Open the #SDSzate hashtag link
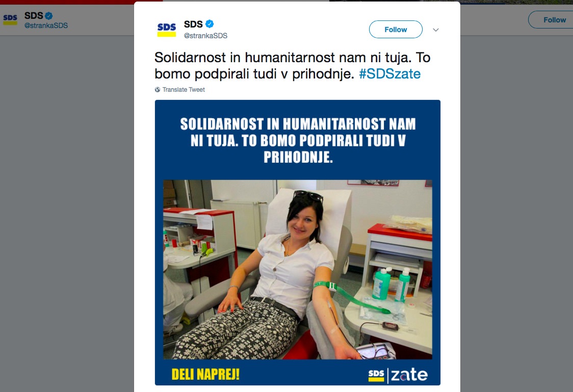Screen dimensions: 573x392 coord(389,74)
